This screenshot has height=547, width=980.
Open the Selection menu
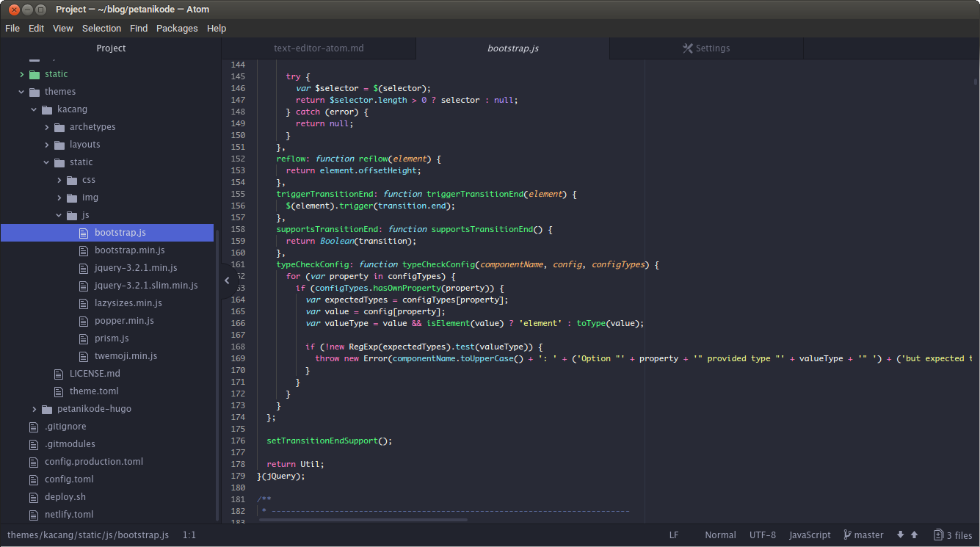(x=101, y=29)
